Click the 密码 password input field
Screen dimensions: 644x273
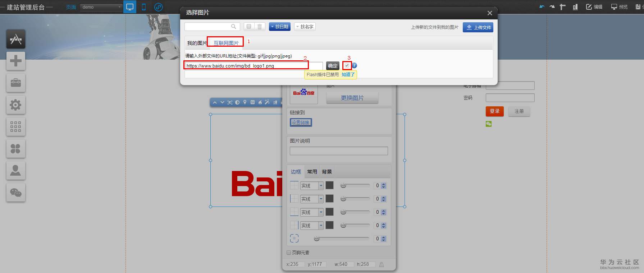(510, 98)
